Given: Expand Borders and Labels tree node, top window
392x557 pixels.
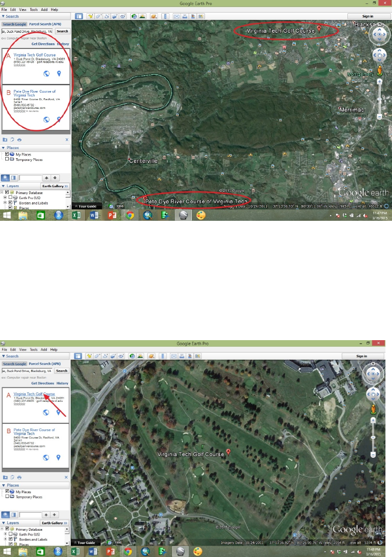Looking at the screenshot, I should (5, 203).
